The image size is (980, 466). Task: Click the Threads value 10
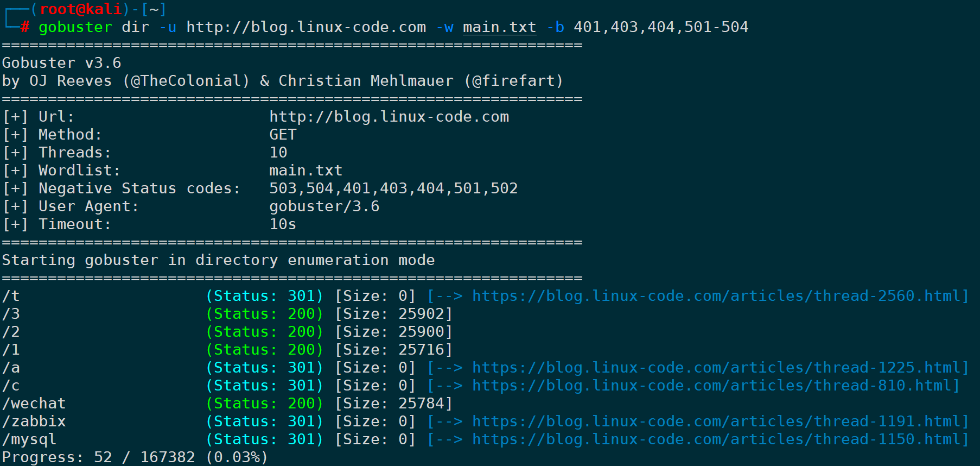tap(278, 153)
